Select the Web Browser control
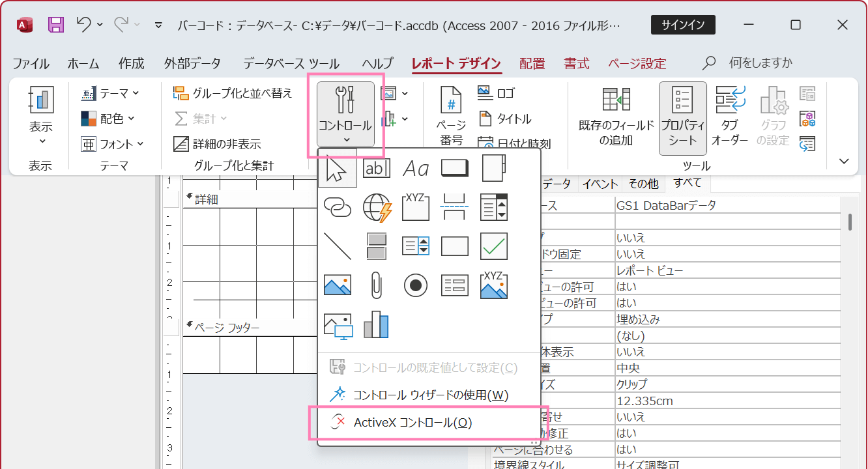The image size is (868, 469). 376,207
